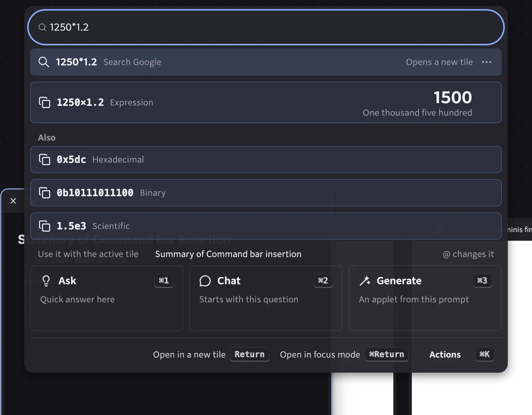Screen dimensions: 532x415
Task: Copy the 1250×1.2 Expression result
Action: tap(45, 102)
